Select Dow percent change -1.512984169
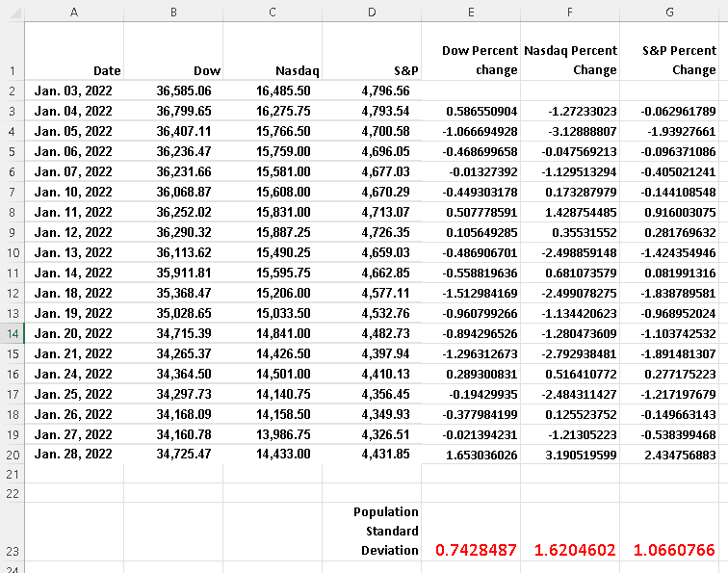728x573 pixels. pyautogui.click(x=471, y=293)
